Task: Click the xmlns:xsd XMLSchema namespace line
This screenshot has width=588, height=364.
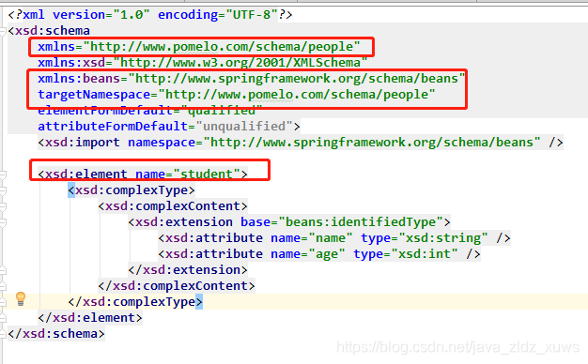Action: coord(203,63)
